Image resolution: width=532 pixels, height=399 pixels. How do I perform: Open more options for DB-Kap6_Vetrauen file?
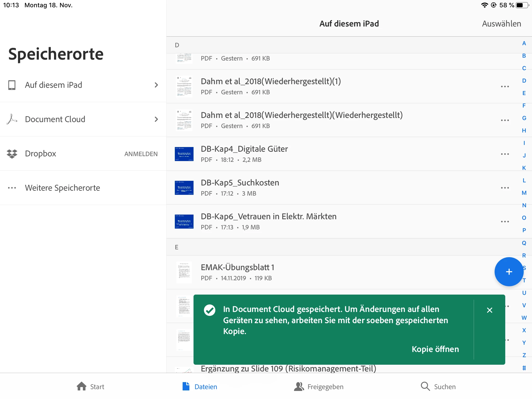click(x=505, y=222)
